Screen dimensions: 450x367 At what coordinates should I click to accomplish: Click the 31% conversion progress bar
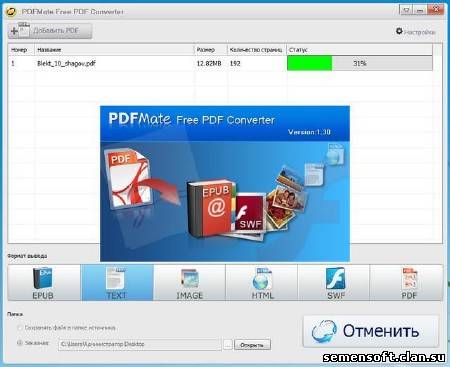tap(360, 63)
